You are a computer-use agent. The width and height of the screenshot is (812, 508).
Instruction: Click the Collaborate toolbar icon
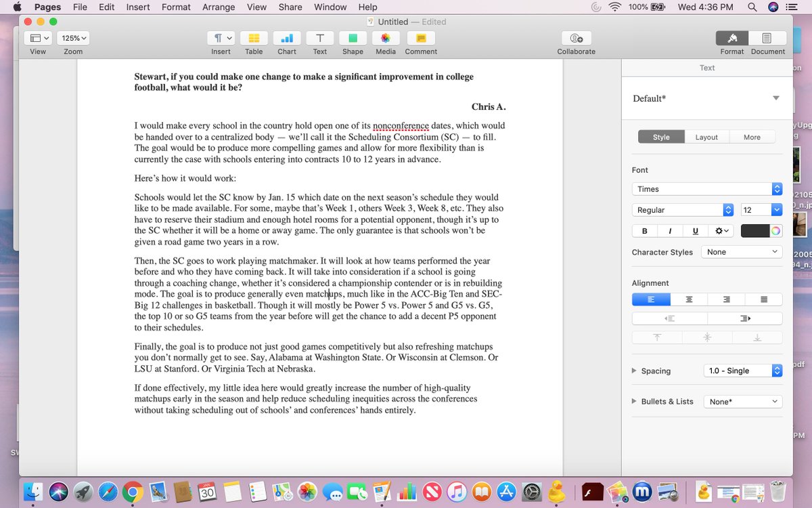(577, 39)
